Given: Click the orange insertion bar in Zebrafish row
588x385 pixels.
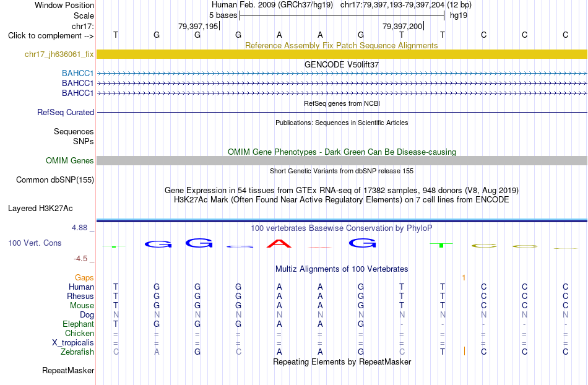Looking at the screenshot, I should (x=464, y=351).
